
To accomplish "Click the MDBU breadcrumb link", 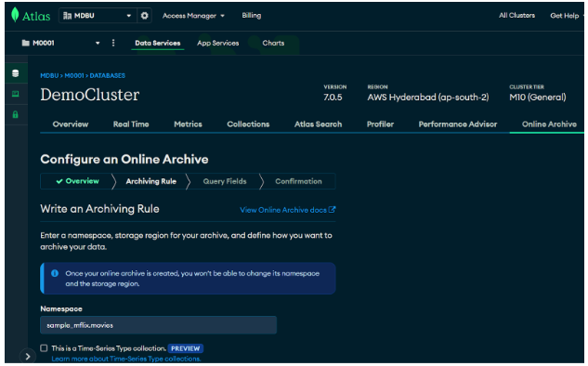I will click(x=49, y=75).
